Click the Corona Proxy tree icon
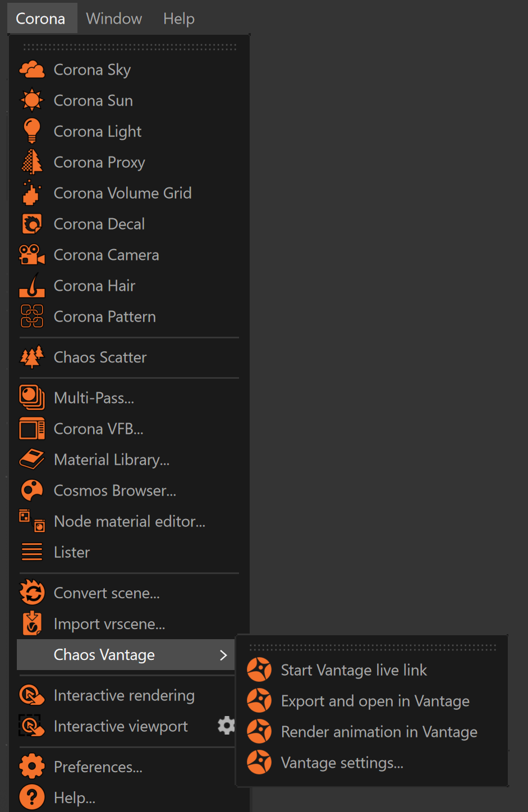The image size is (528, 812). 32,162
